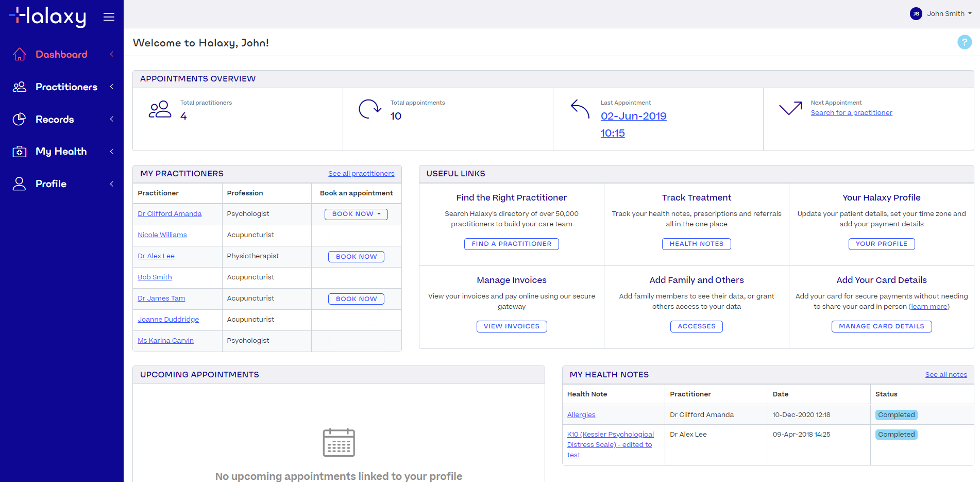
Task: Open the help question mark icon
Action: tap(965, 42)
